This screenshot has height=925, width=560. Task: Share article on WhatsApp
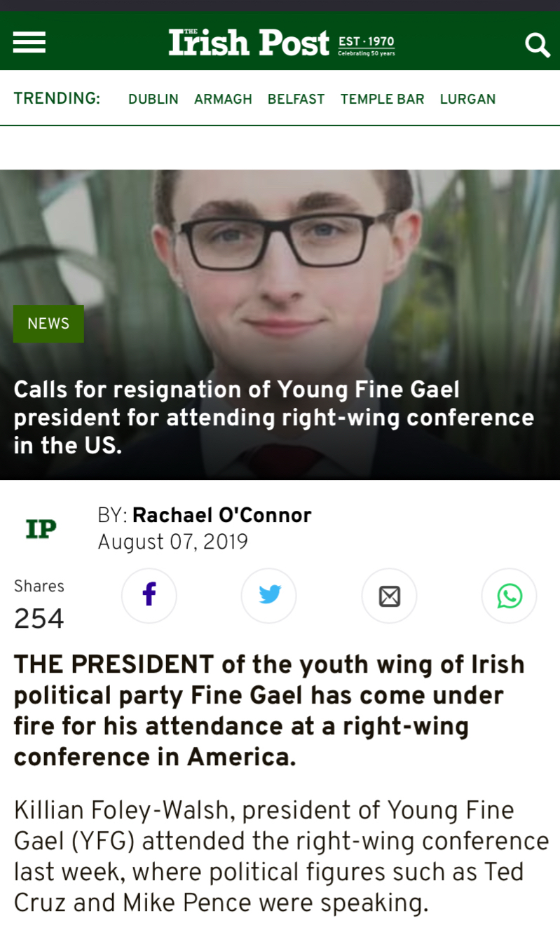point(509,596)
